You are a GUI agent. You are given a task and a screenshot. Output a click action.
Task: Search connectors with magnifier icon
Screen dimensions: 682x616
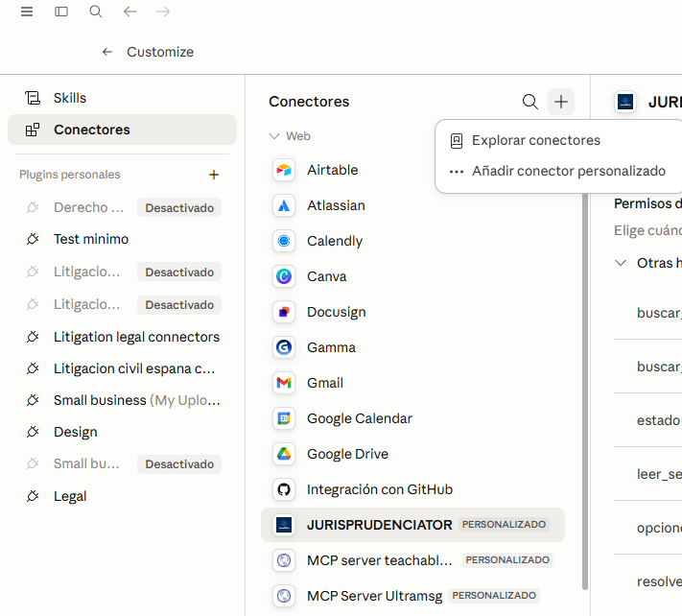[529, 102]
